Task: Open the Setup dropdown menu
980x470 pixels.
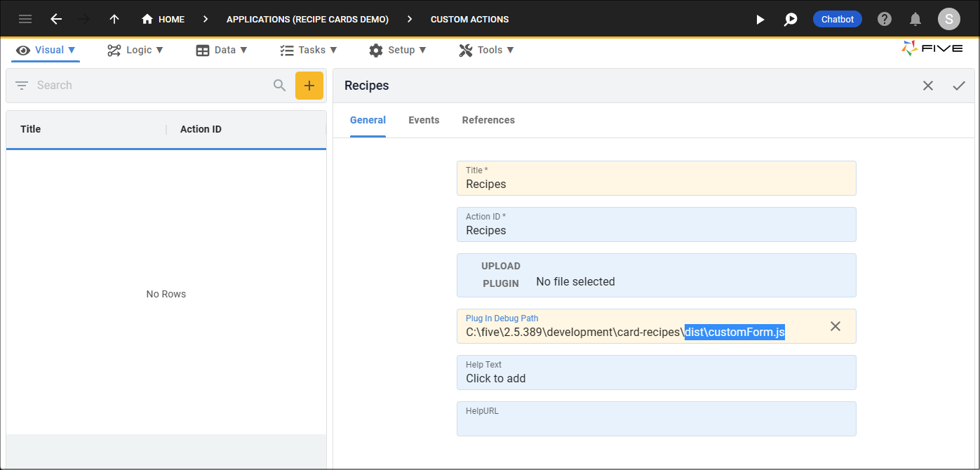Action: [398, 50]
